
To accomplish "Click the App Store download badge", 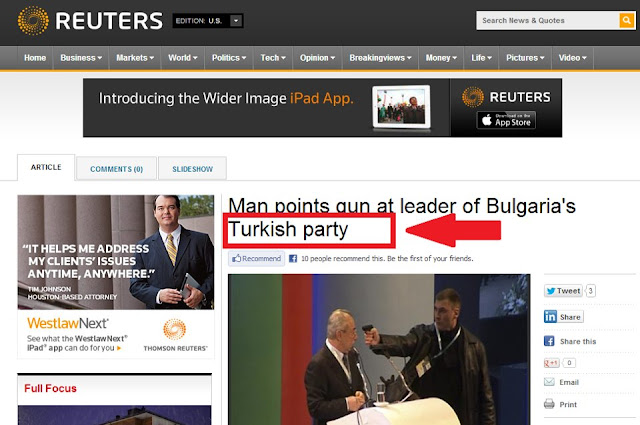I will click(506, 120).
